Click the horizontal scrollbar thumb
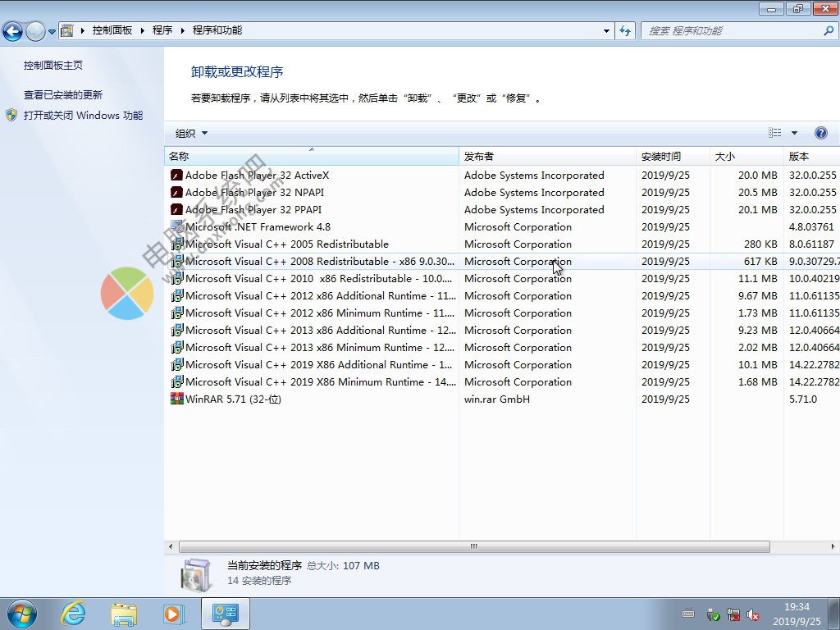This screenshot has height=630, width=840. 474,546
